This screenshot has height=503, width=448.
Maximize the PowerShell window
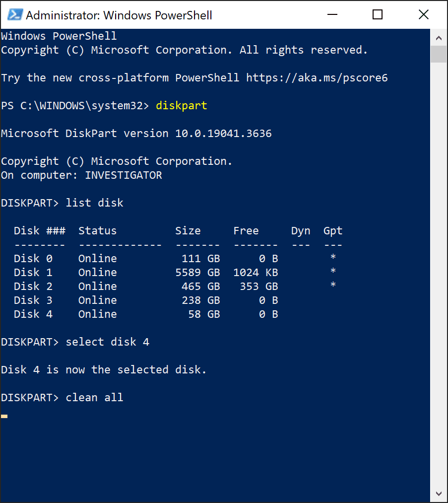coord(377,14)
